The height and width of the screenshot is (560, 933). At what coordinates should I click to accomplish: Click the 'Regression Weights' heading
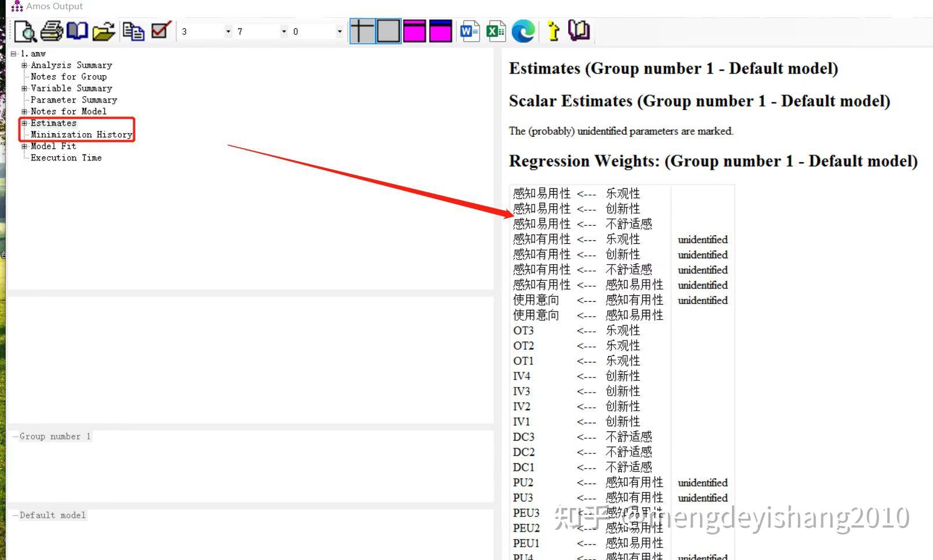coord(713,161)
